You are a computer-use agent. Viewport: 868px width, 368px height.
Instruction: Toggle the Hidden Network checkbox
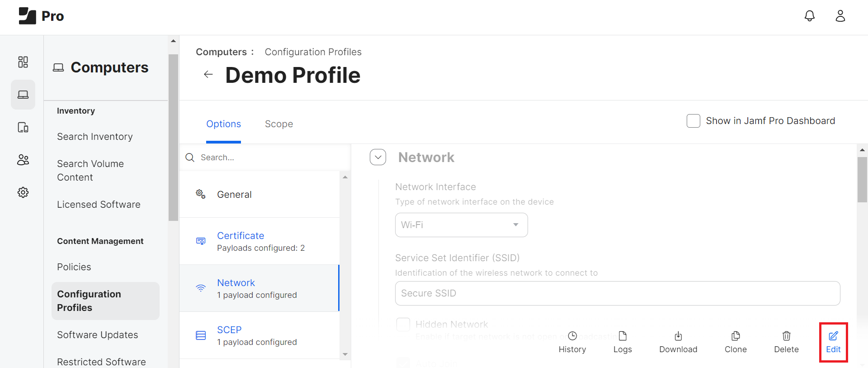403,325
